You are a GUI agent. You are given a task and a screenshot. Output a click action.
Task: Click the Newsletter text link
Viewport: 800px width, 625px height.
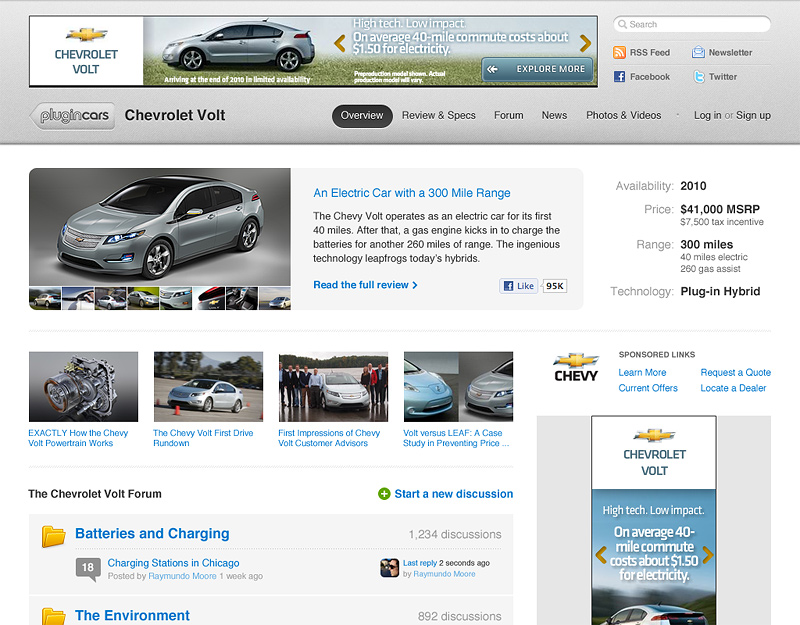point(730,53)
